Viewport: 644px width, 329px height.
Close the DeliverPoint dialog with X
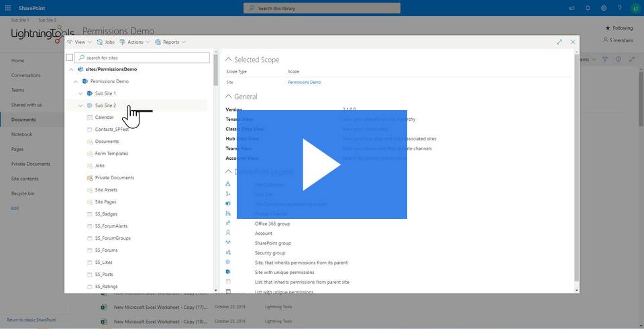(x=573, y=42)
